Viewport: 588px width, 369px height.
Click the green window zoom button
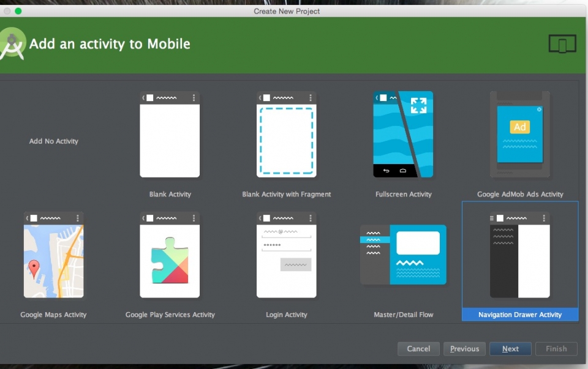point(18,11)
